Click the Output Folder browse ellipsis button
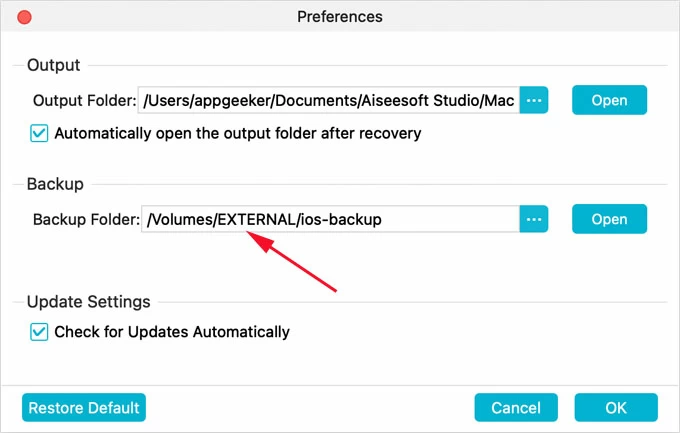680x433 pixels. point(534,100)
